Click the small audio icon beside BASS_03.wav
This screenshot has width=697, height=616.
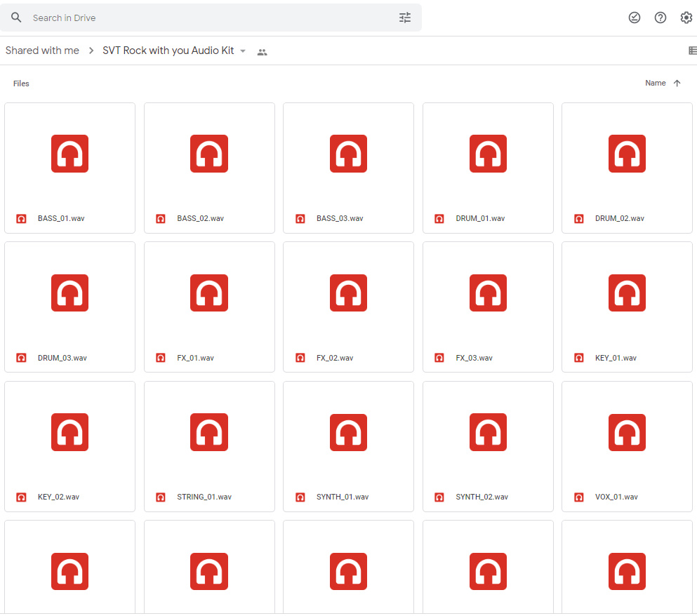coord(300,219)
